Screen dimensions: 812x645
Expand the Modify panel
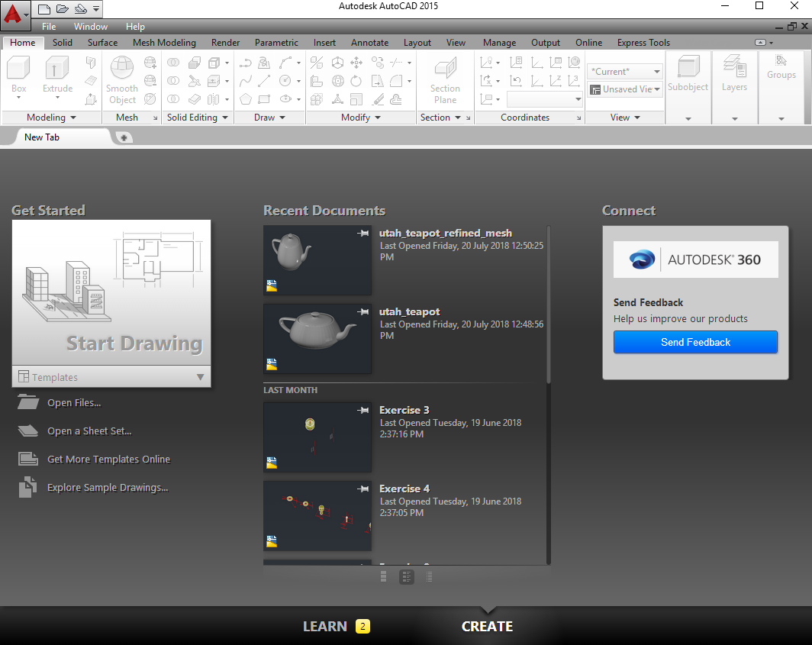361,118
